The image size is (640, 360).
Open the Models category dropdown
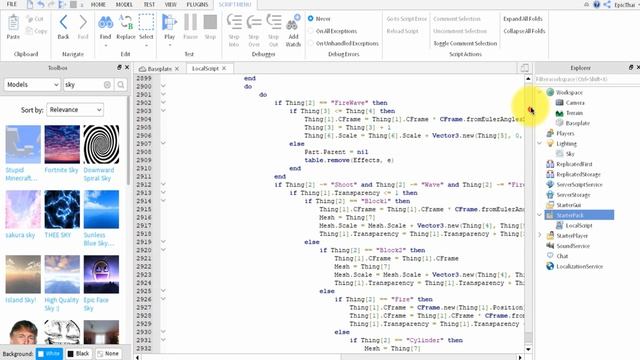coord(32,84)
